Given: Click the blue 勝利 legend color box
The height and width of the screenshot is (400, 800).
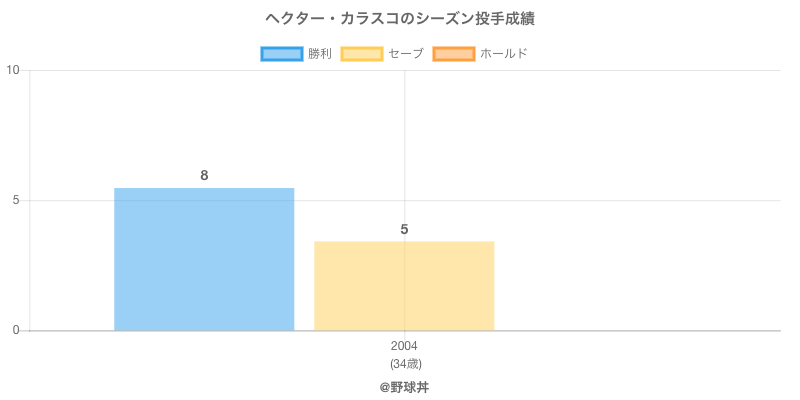Looking at the screenshot, I should tap(281, 53).
